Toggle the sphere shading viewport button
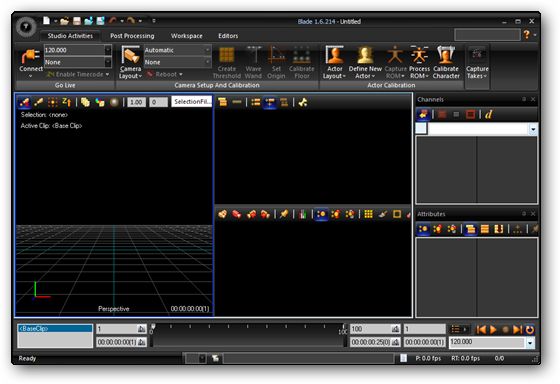The image size is (560, 384). [x=114, y=103]
